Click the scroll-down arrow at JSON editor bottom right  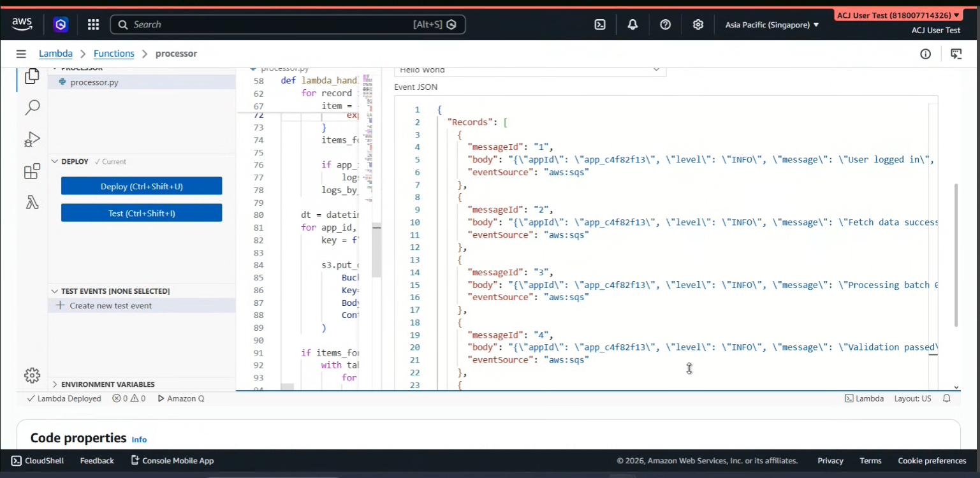tap(956, 387)
